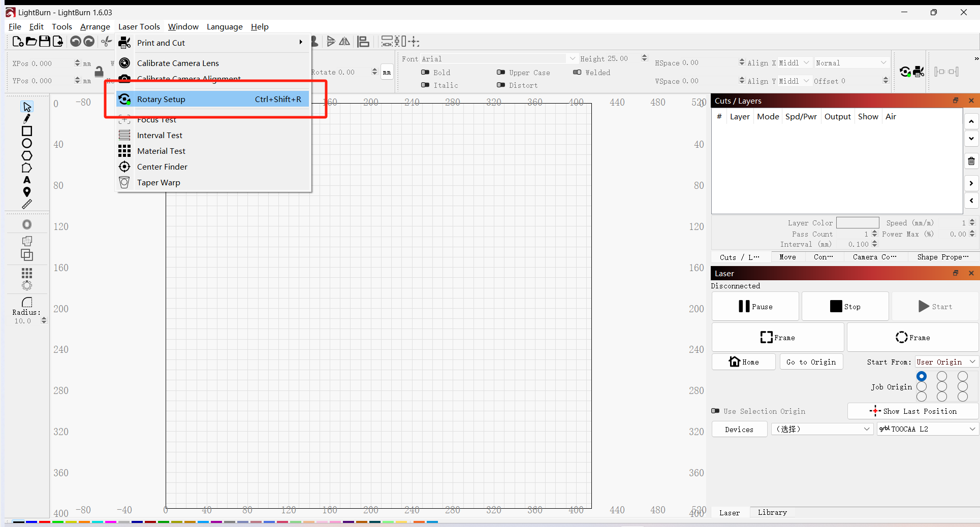The width and height of the screenshot is (980, 527).
Task: Click the Pause button
Action: coord(755,306)
